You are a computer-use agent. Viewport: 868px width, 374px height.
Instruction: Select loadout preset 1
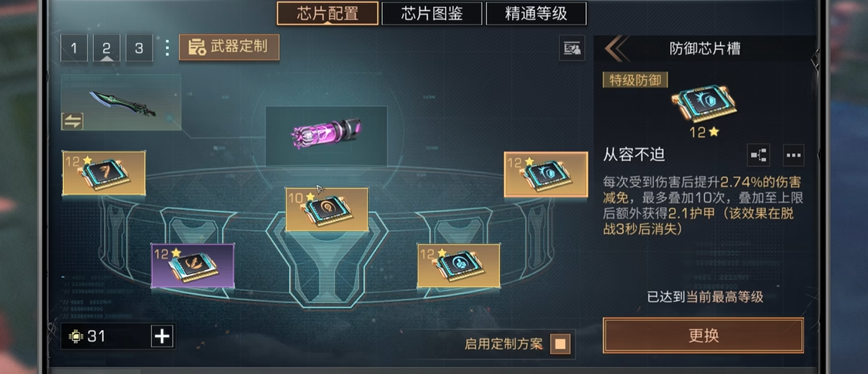(x=74, y=48)
